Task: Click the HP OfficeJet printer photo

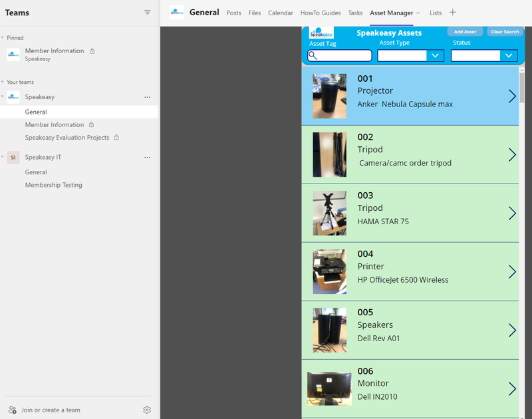Action: 329,272
